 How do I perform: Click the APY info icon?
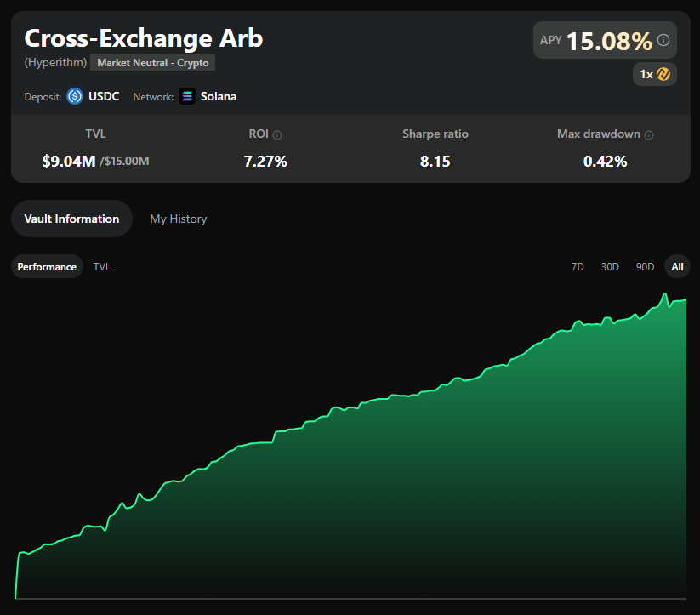click(663, 40)
